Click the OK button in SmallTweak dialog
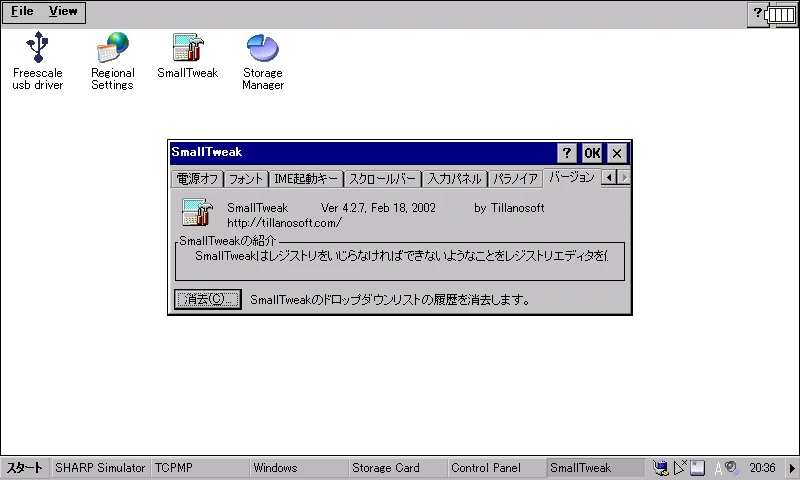 point(592,153)
